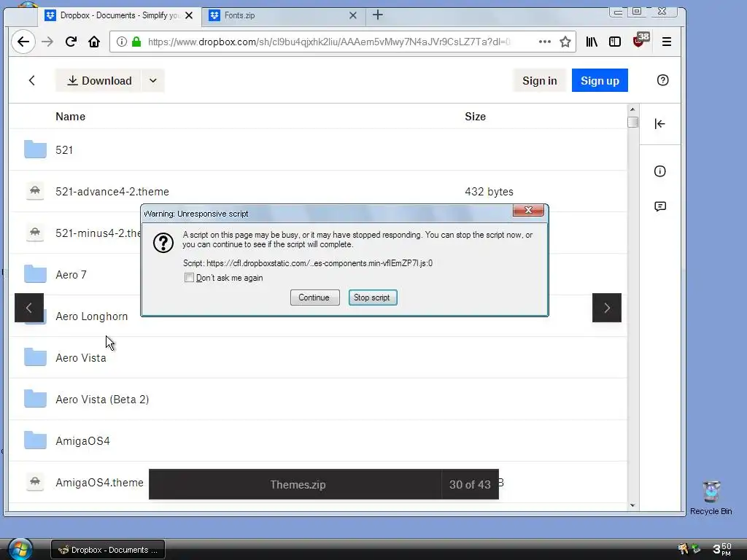
Task: Sort by the Name column header
Action: (x=71, y=117)
